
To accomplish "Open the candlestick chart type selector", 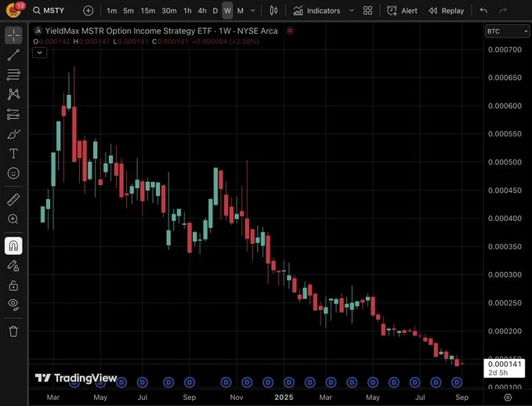I will [273, 11].
